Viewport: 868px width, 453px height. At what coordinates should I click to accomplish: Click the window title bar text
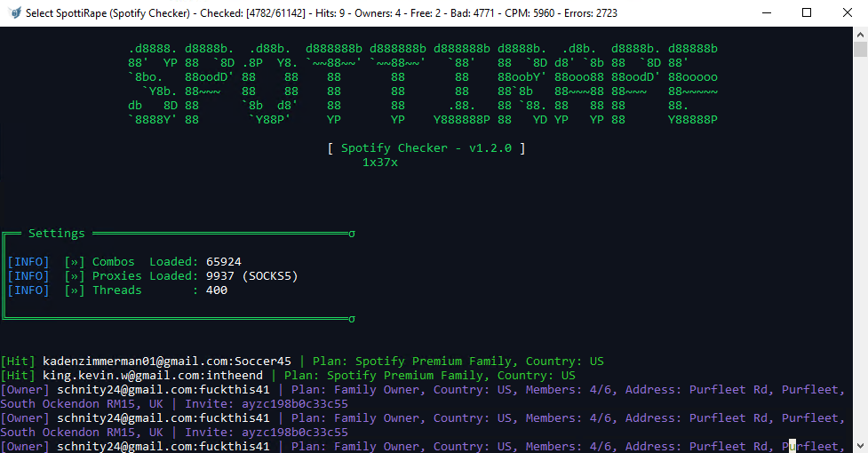click(320, 13)
